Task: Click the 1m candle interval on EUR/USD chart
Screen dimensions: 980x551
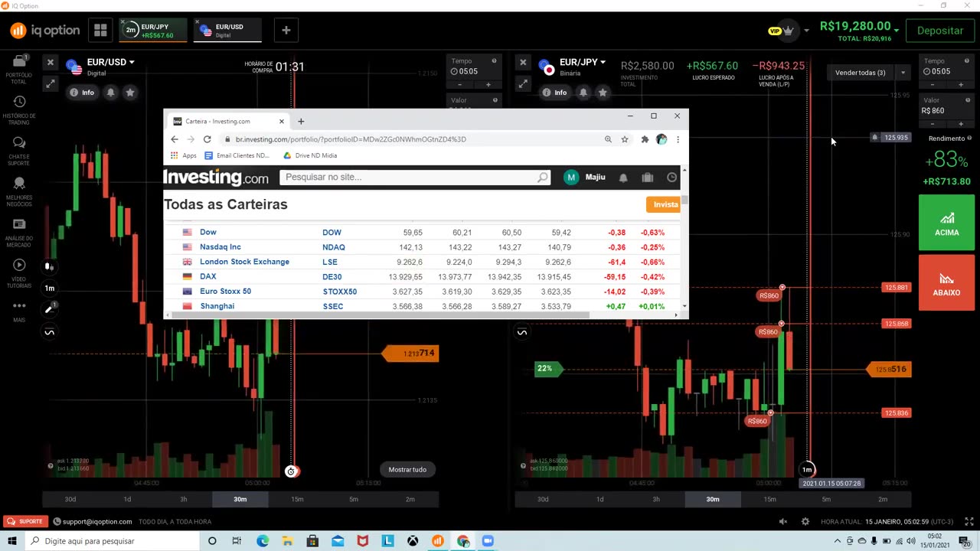Action: [x=49, y=288]
